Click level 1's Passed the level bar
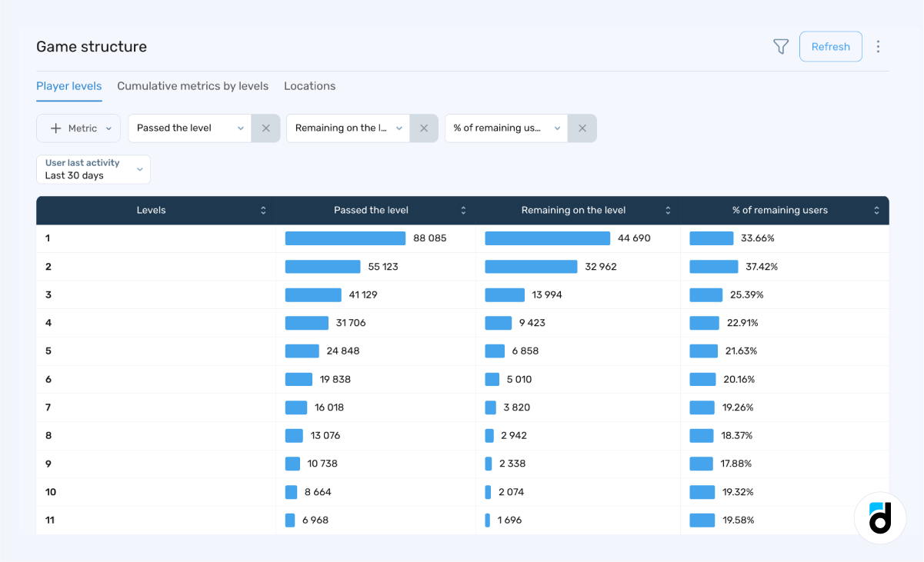Screen dimensions: 924x562 tap(345, 238)
